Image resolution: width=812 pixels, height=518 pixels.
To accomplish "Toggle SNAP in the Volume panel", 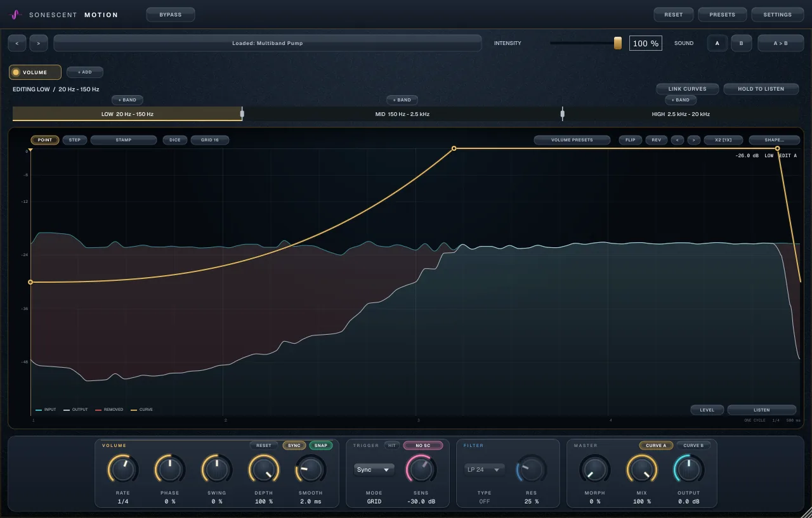I will 321,446.
